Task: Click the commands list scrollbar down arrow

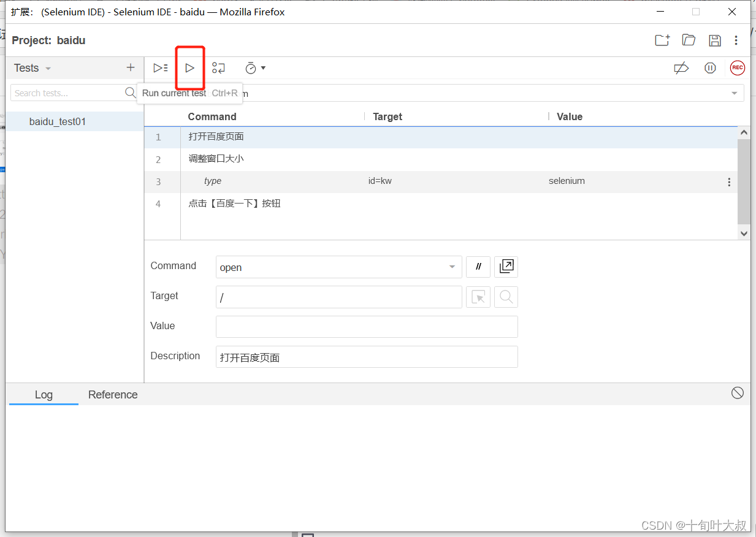Action: [x=744, y=233]
